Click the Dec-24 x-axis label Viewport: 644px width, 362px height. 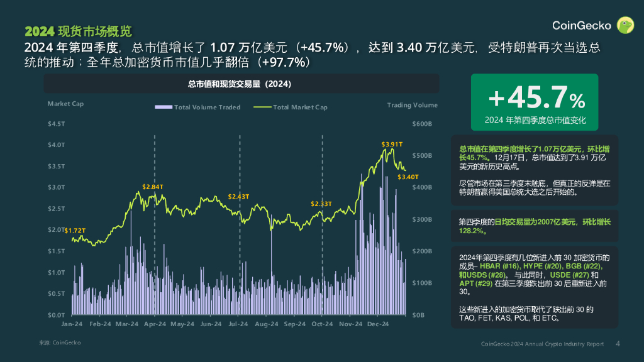point(378,324)
